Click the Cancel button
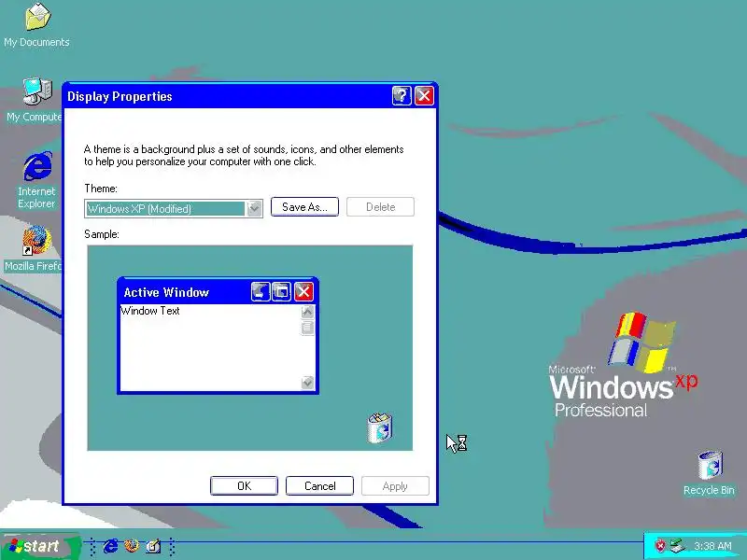The image size is (747, 560). 319,485
